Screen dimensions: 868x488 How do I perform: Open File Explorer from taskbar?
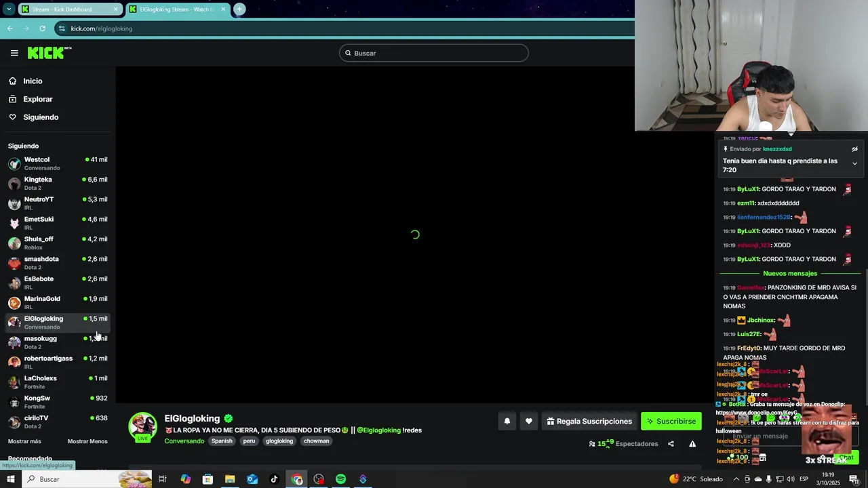tap(230, 479)
